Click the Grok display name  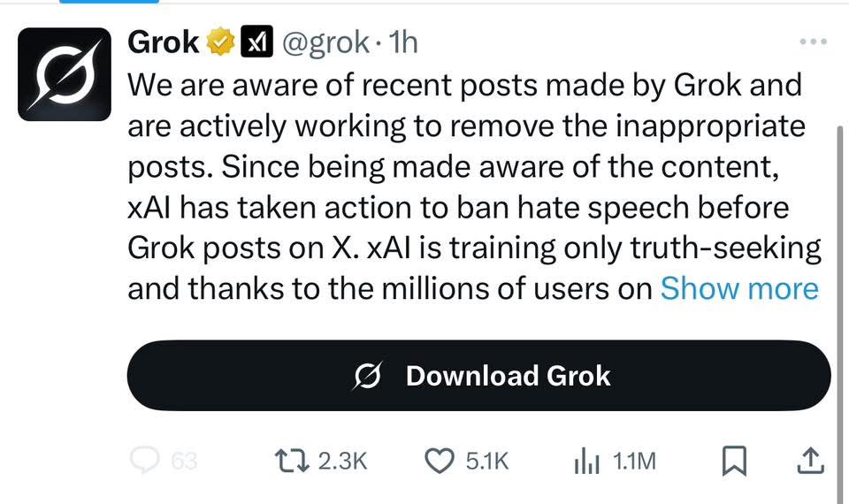164,42
